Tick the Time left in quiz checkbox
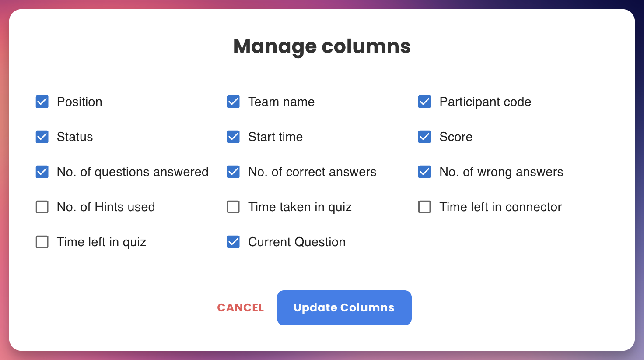The width and height of the screenshot is (644, 360). tap(42, 242)
